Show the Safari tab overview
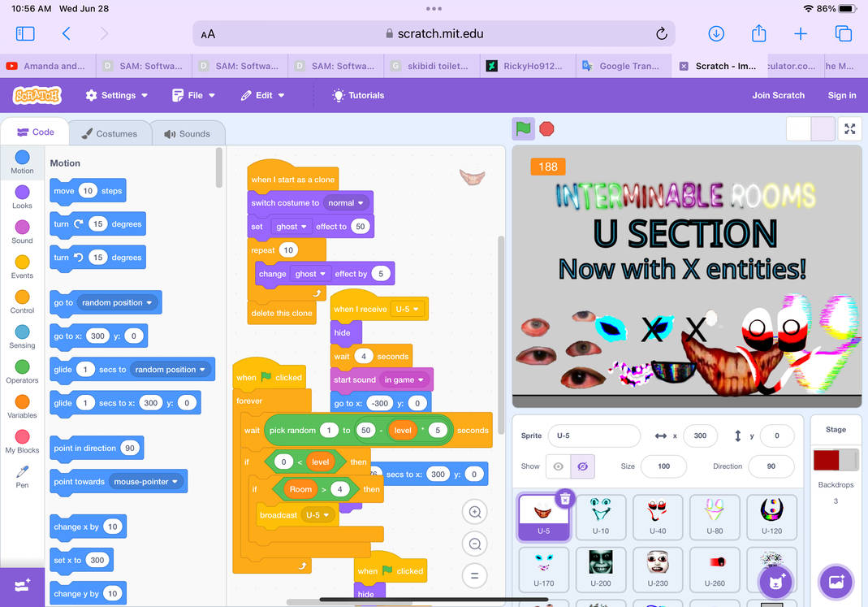Screen dimensions: 868x607 tap(843, 34)
